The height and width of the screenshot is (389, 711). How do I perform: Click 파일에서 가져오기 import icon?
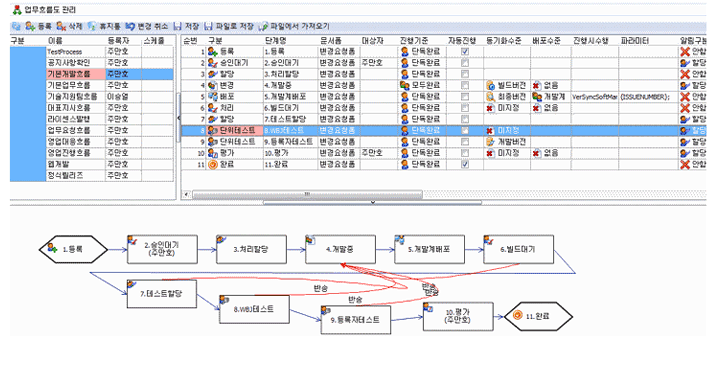tap(263, 26)
